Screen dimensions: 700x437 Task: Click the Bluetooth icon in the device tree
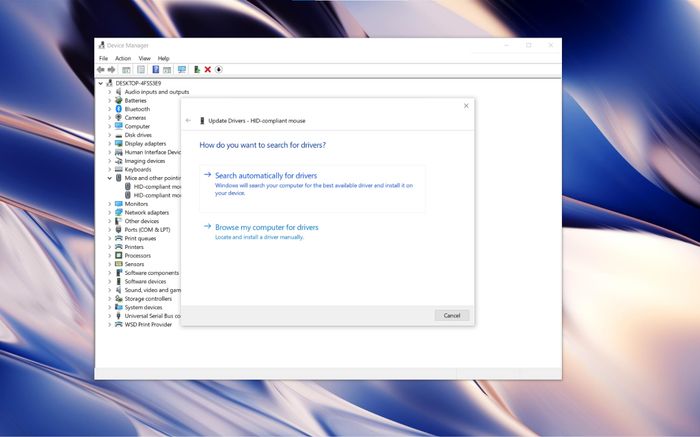pyautogui.click(x=119, y=109)
